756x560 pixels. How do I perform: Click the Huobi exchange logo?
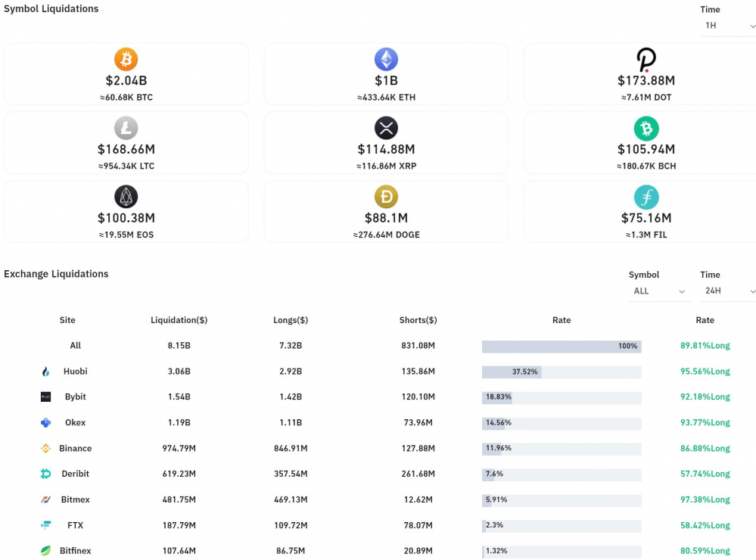point(46,372)
